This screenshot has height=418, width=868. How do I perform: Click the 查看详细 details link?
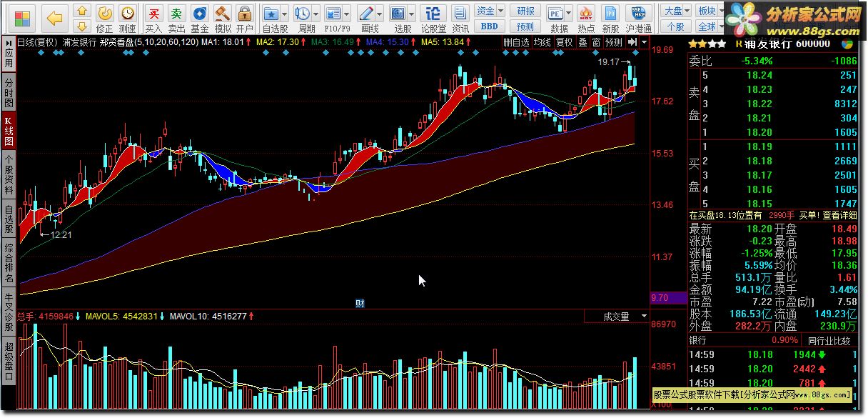coord(839,214)
